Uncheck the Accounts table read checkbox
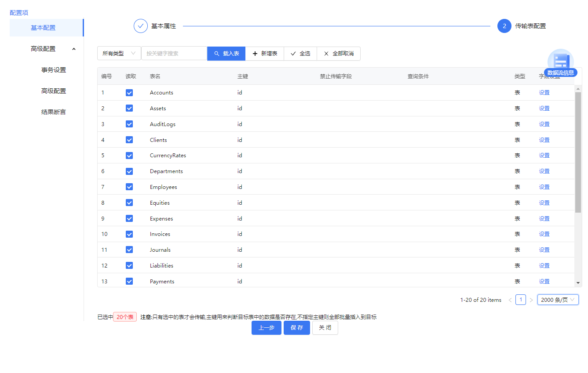This screenshot has width=588, height=373. pos(129,93)
